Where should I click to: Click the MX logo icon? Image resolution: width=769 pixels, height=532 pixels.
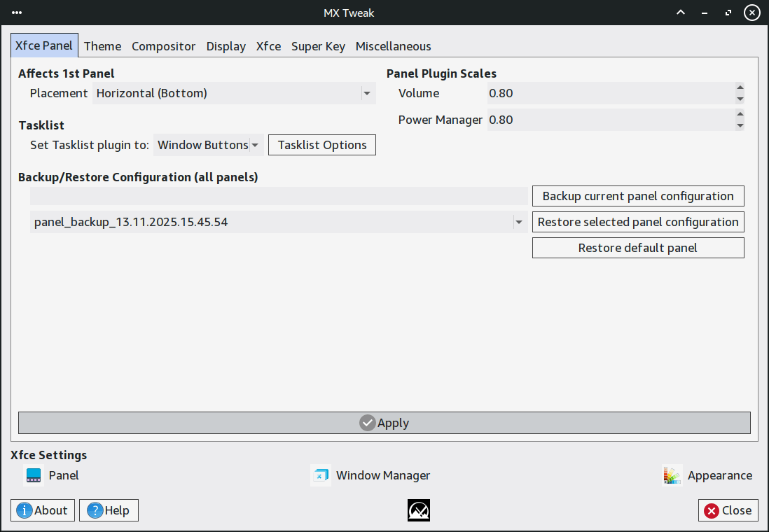point(419,510)
